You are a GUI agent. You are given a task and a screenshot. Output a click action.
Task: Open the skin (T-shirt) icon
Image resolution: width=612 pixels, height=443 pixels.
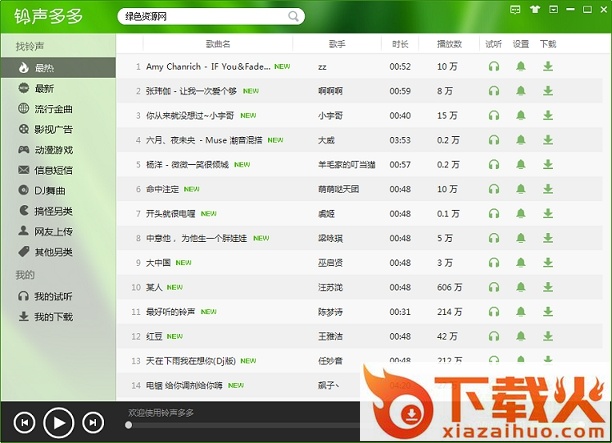[x=534, y=8]
